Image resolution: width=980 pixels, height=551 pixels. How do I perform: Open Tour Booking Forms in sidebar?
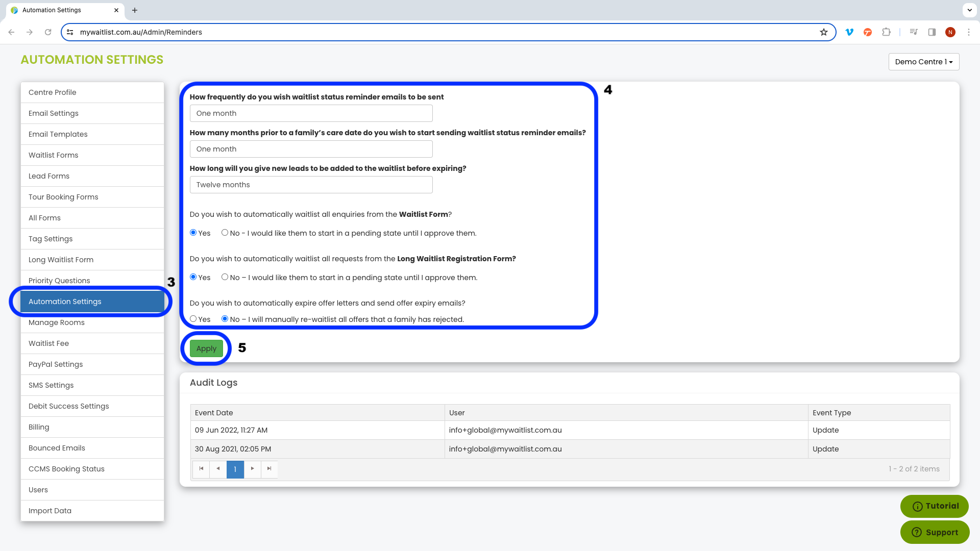click(x=92, y=197)
